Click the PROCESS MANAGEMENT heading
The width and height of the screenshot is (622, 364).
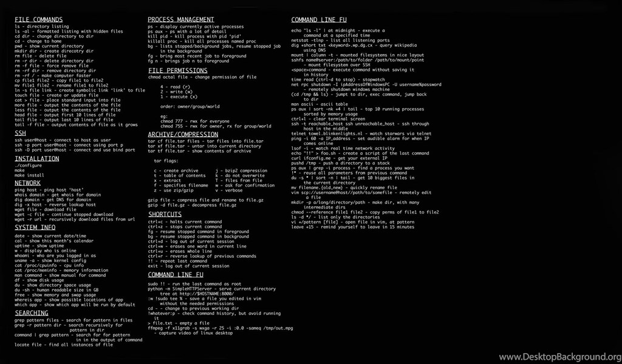point(181,19)
